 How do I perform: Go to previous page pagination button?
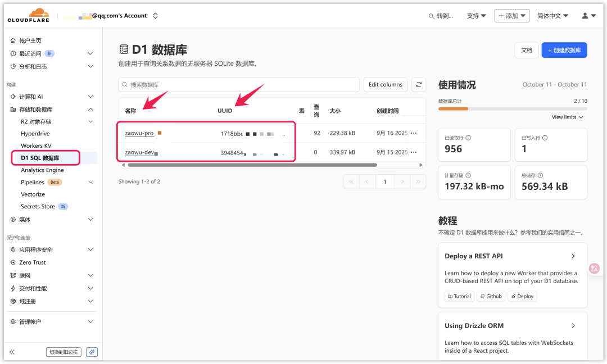(x=367, y=182)
